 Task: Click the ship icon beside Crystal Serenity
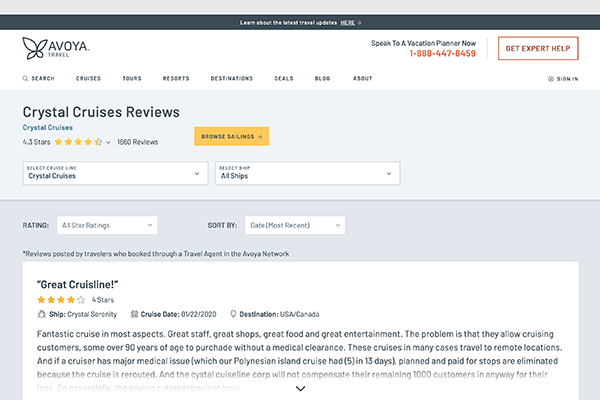point(41,314)
